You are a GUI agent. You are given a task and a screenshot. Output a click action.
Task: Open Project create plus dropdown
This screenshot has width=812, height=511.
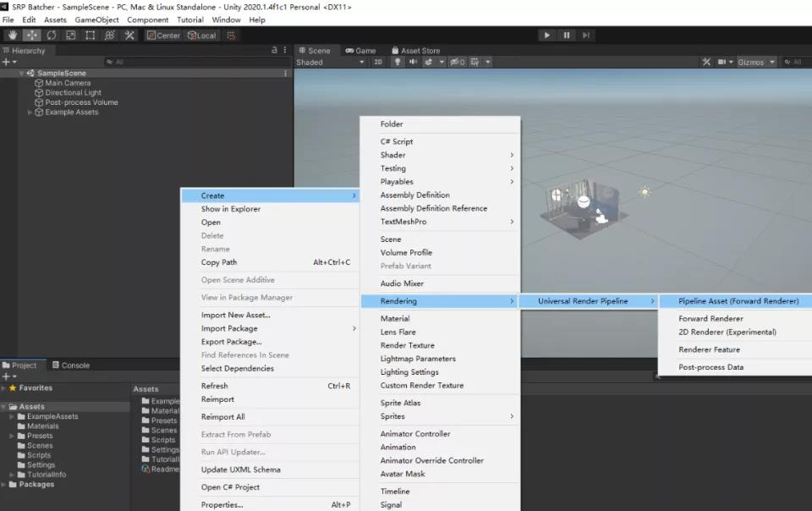9,376
